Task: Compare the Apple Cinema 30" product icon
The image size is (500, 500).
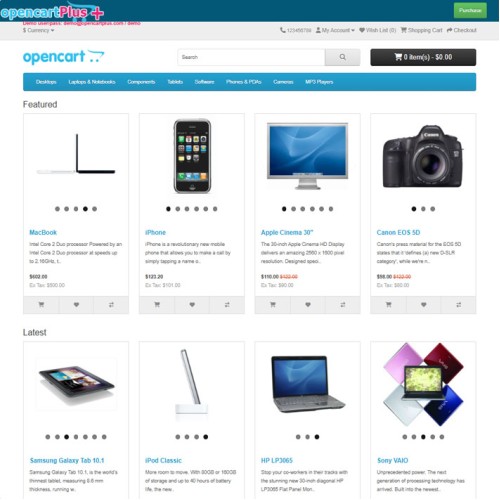Action: (343, 305)
